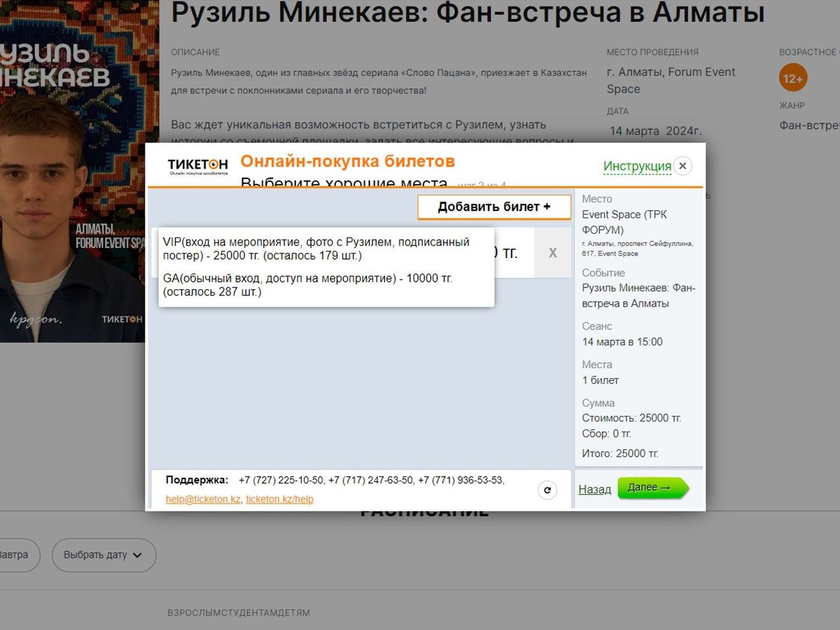The height and width of the screenshot is (630, 840).
Task: Click event date 14 марта 2024г.
Action: [656, 131]
